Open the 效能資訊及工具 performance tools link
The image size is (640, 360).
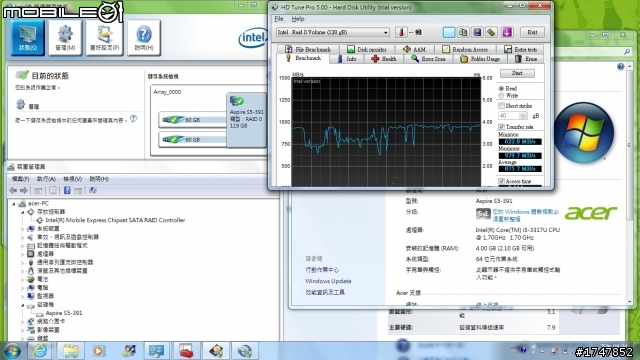coord(325,292)
